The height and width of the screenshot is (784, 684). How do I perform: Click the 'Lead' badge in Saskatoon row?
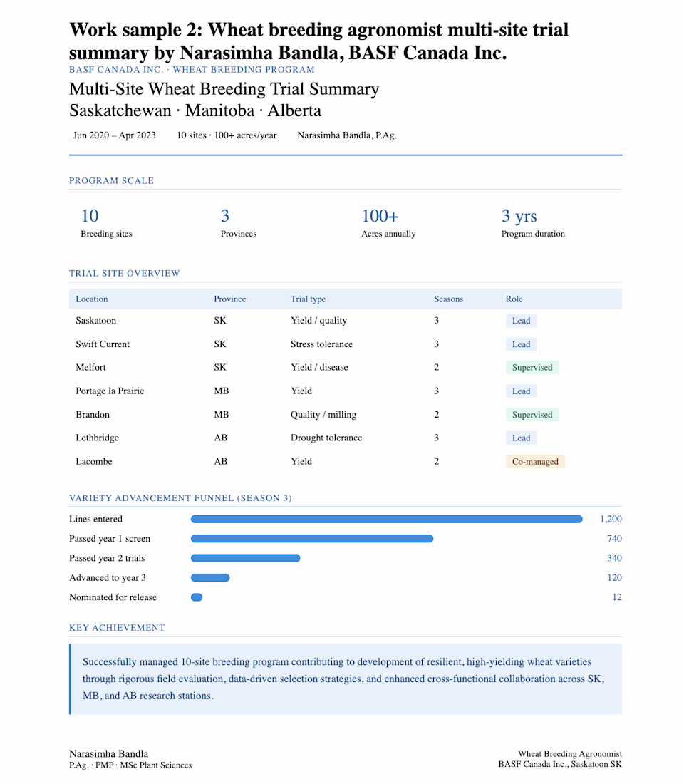pyautogui.click(x=521, y=321)
